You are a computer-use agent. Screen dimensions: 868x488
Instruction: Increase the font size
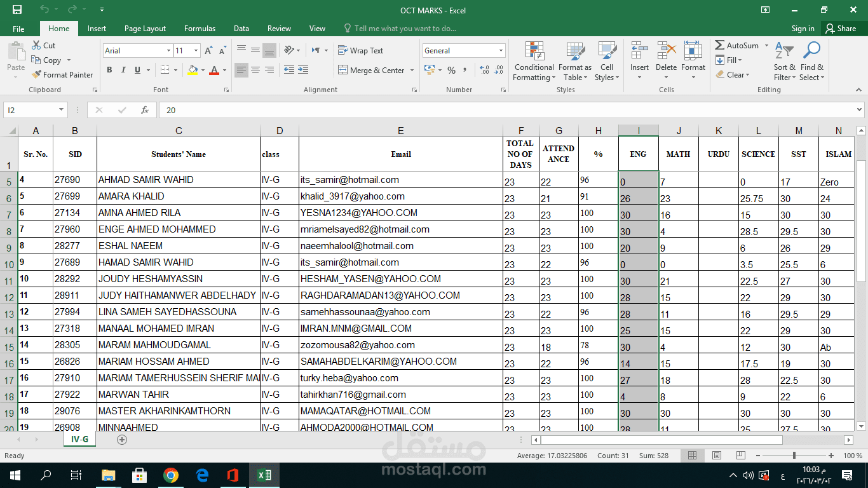[210, 51]
